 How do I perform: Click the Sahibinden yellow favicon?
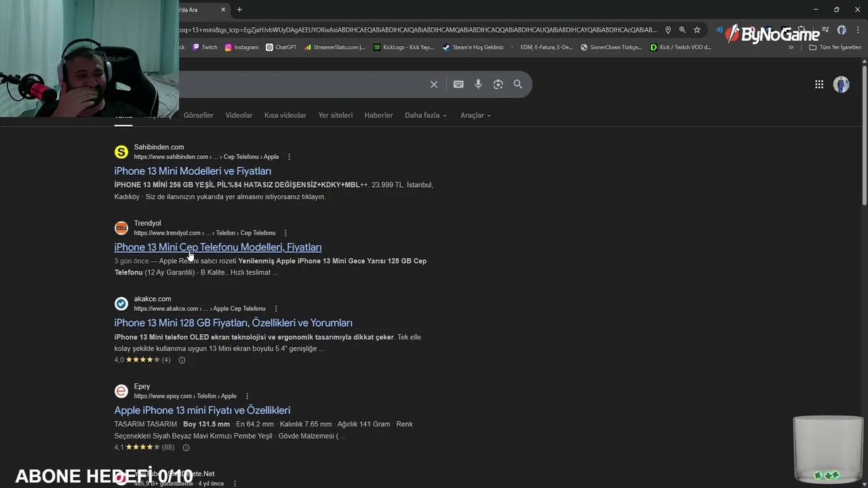point(121,152)
